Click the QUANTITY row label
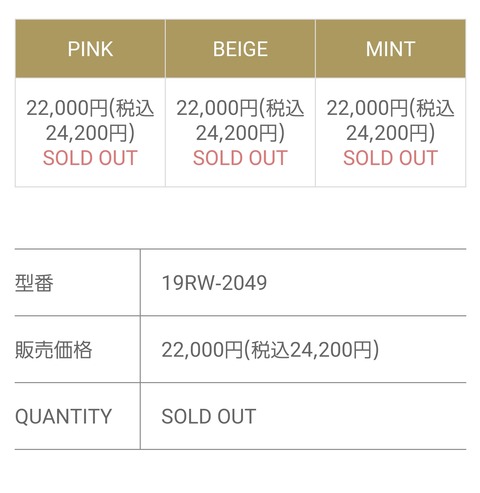Viewport: 480px width, 493px height. [63, 416]
